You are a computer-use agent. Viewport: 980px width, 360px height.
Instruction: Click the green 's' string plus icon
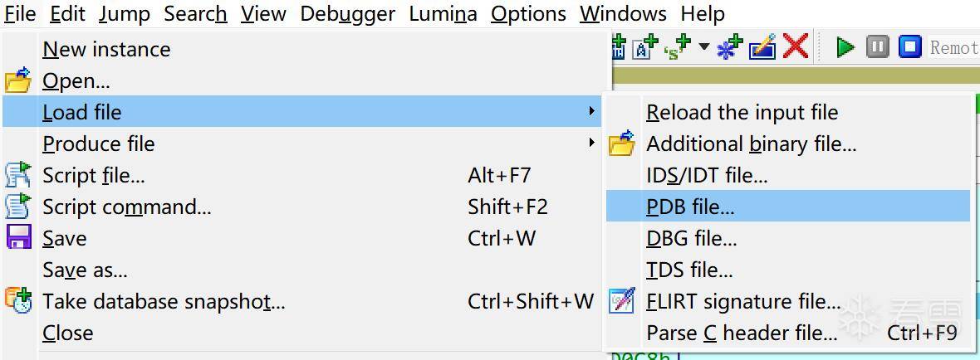678,48
